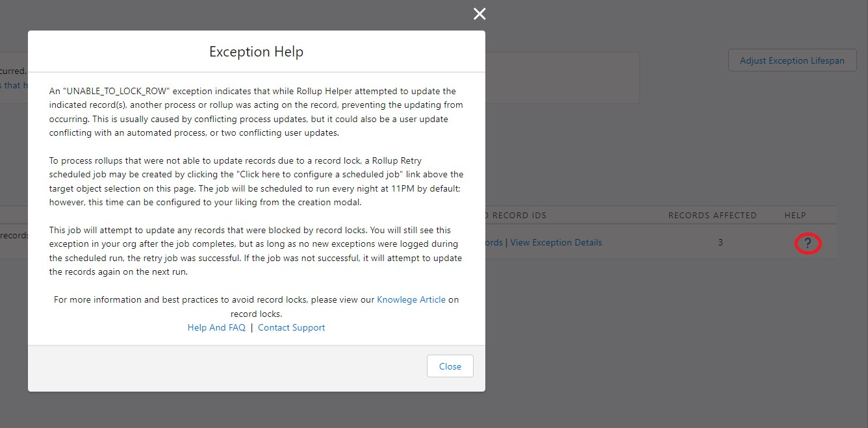The image size is (868, 428).
Task: Click the HELP column header
Action: click(795, 215)
